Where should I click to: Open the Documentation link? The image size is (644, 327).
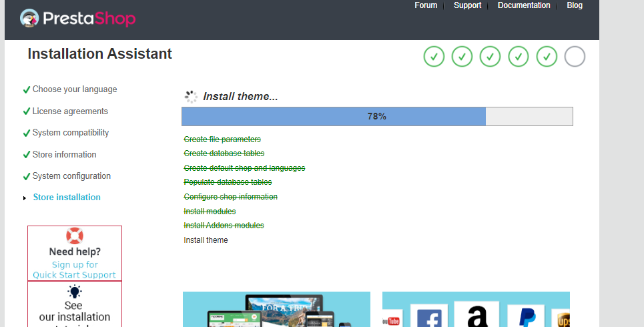(524, 5)
